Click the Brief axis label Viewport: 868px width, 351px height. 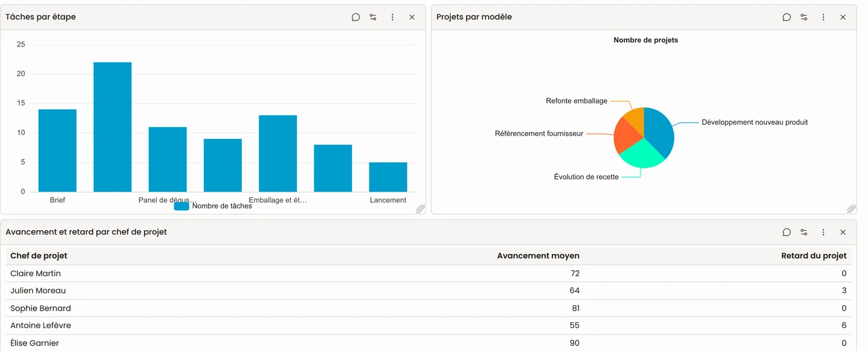(x=58, y=200)
